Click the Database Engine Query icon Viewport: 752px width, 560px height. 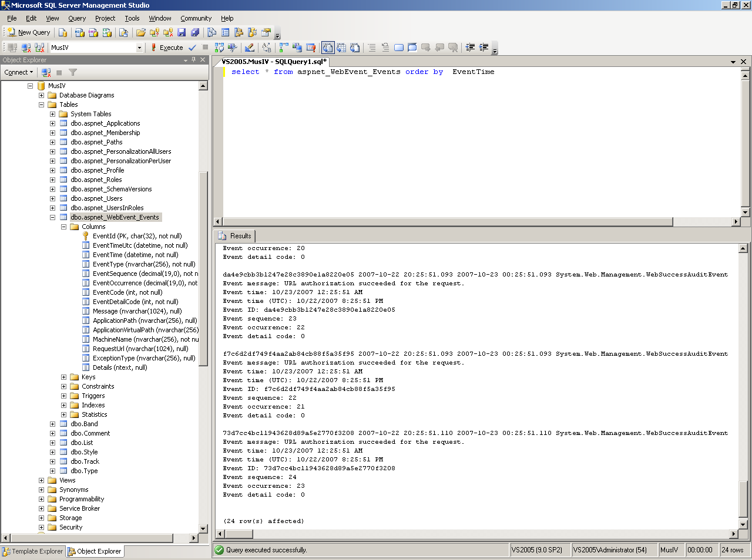pyautogui.click(x=63, y=32)
